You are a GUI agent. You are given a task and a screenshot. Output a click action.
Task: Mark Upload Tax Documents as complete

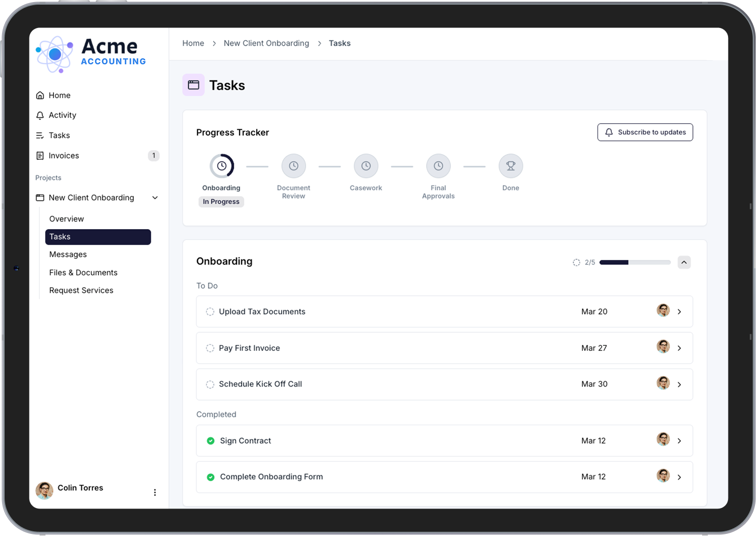210,312
